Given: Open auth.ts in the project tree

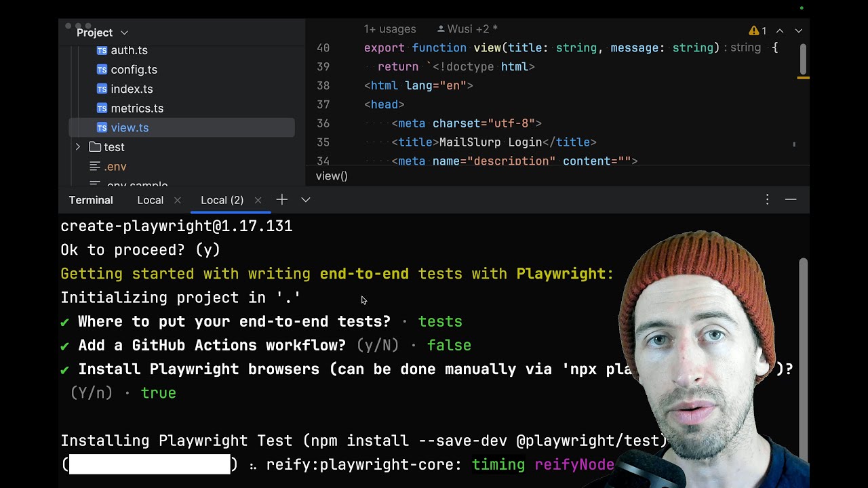Looking at the screenshot, I should coord(129,50).
